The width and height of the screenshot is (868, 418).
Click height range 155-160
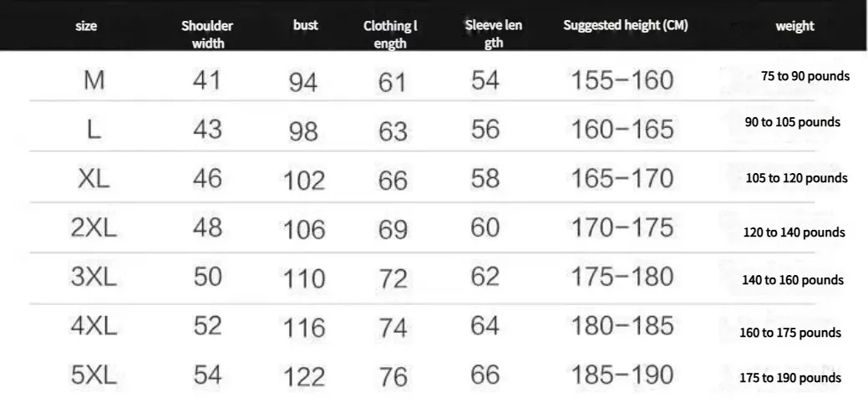(622, 80)
